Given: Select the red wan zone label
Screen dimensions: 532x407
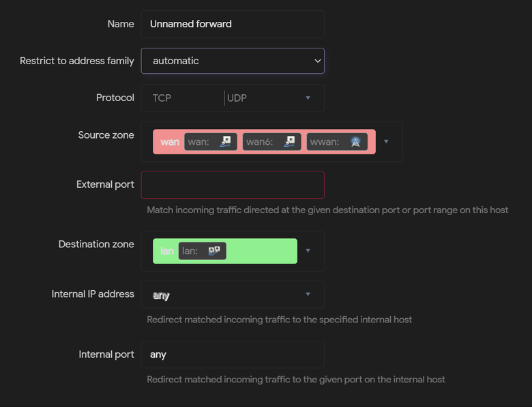Looking at the screenshot, I should pos(170,141).
